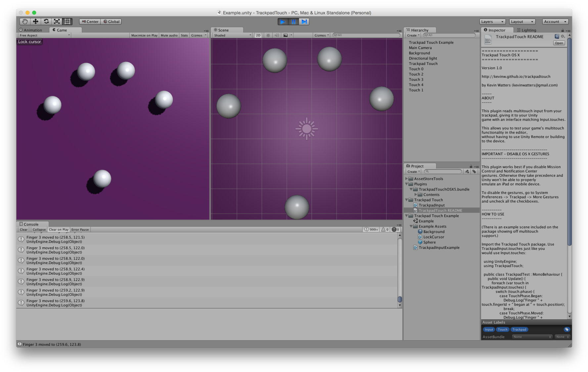Select the Move tool in the toolbar

[x=35, y=21]
